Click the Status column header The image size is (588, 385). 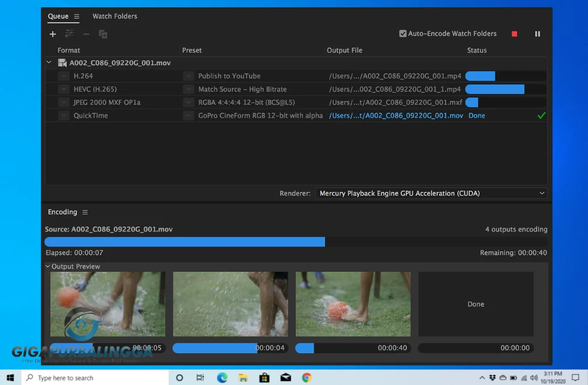[x=476, y=50]
